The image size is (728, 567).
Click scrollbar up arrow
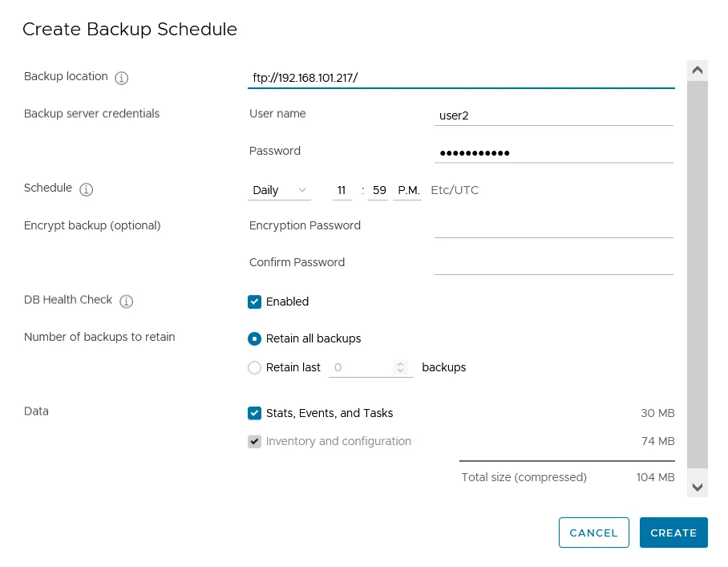tap(697, 70)
